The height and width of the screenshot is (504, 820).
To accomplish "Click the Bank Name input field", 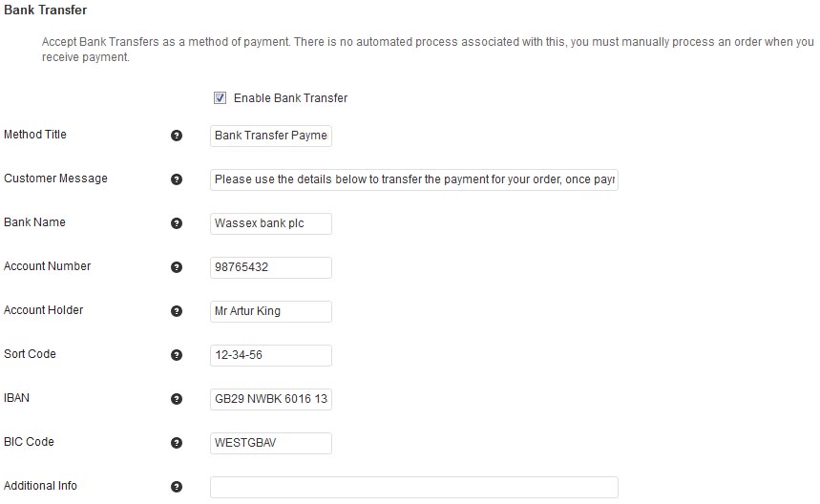I will (x=271, y=223).
